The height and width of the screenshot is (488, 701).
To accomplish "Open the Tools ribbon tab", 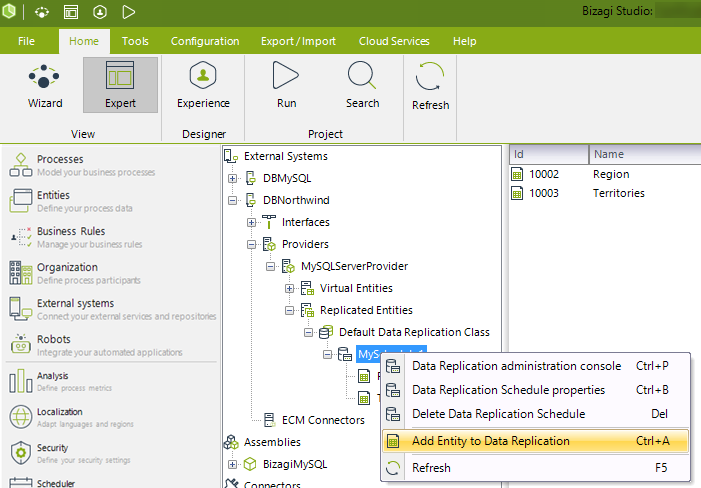I will click(x=135, y=41).
